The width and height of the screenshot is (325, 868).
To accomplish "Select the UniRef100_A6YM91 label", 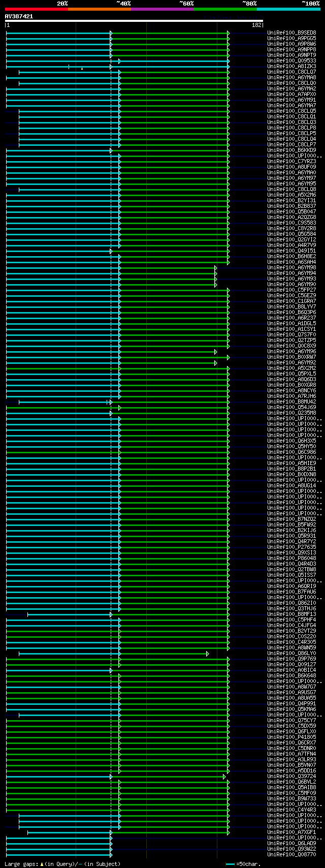I will [x=291, y=100].
